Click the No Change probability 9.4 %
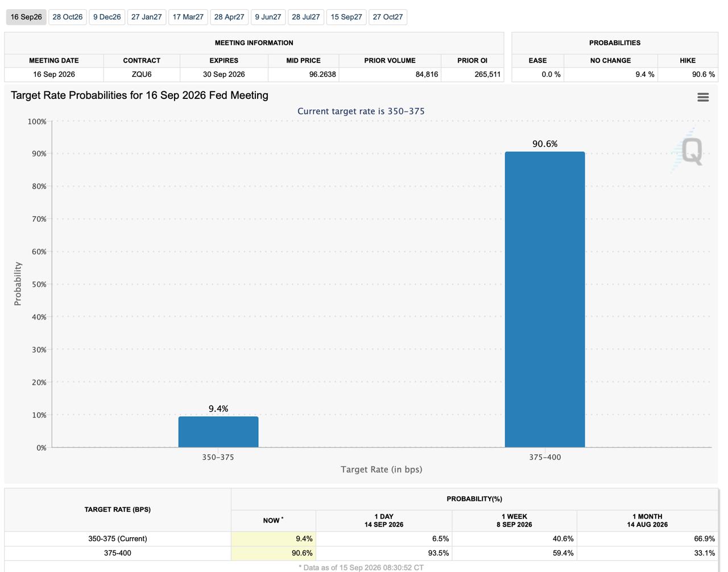 click(x=644, y=74)
